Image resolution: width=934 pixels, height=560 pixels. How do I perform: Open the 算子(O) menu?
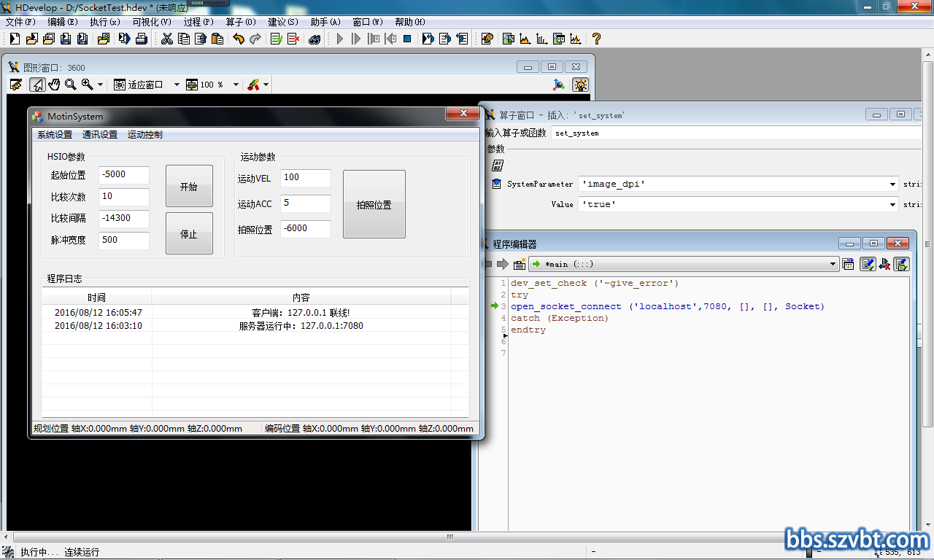(241, 22)
